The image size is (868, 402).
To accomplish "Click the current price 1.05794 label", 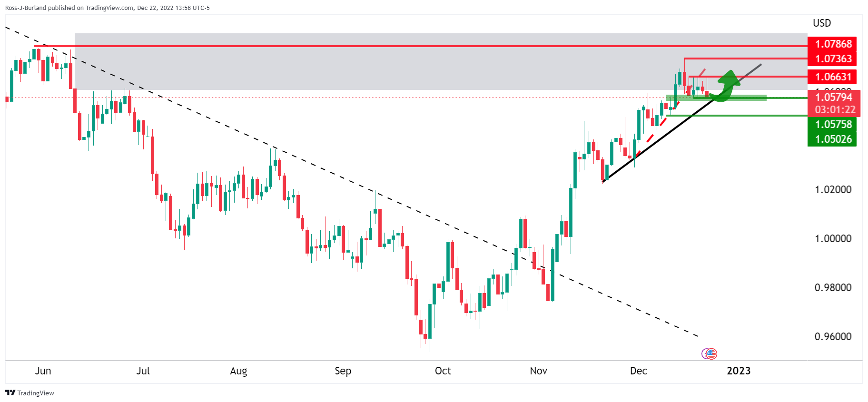I will click(x=833, y=98).
